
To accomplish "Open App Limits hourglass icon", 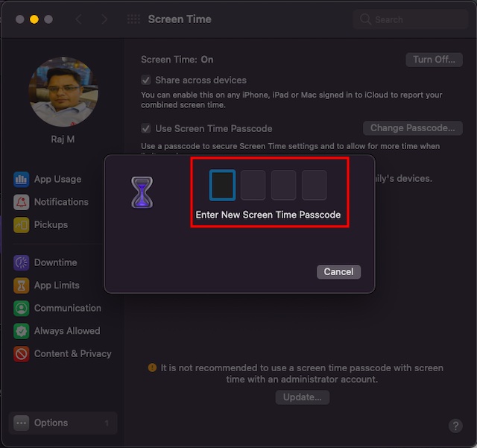I will click(22, 285).
